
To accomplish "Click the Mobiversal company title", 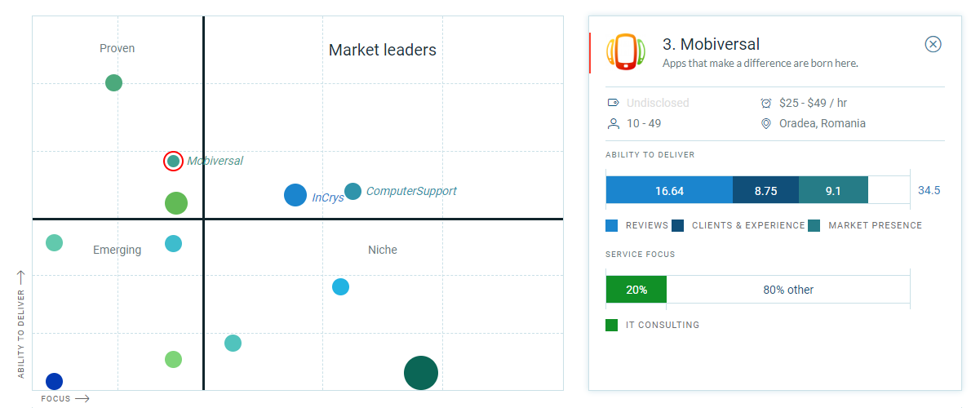I will click(711, 44).
